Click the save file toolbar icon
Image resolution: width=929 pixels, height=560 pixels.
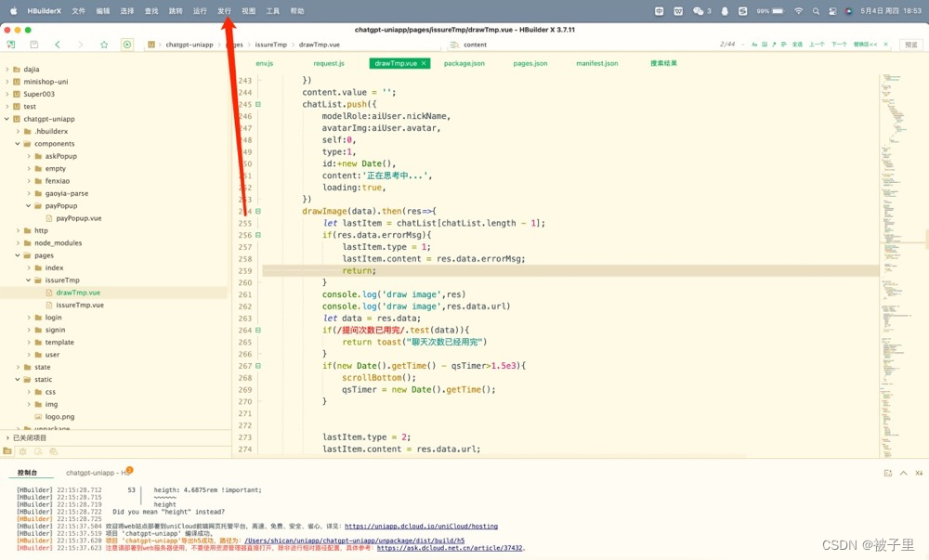34,45
